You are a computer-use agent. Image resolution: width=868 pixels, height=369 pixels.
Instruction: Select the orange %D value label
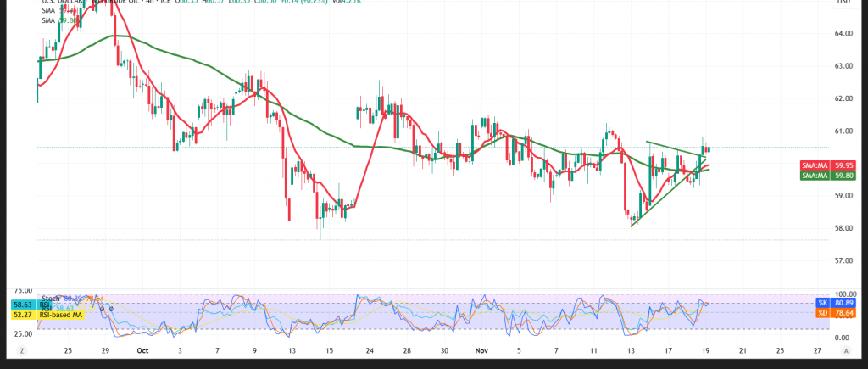point(820,313)
